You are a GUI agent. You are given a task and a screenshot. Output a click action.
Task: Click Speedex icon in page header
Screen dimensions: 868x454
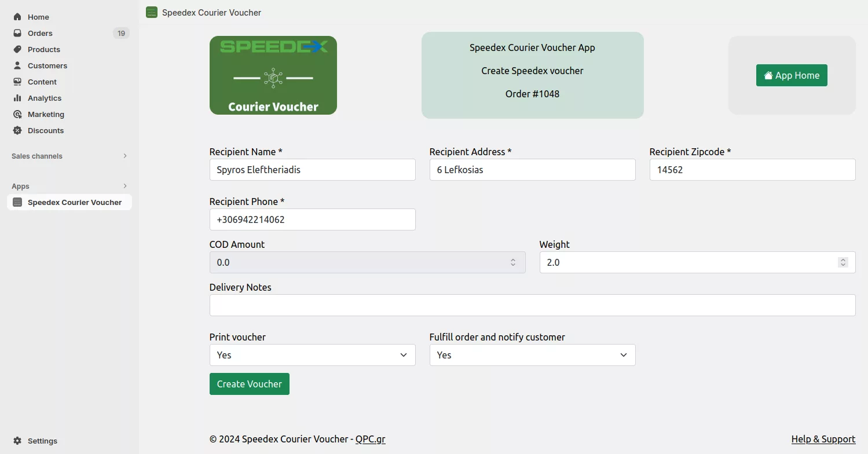click(x=152, y=12)
